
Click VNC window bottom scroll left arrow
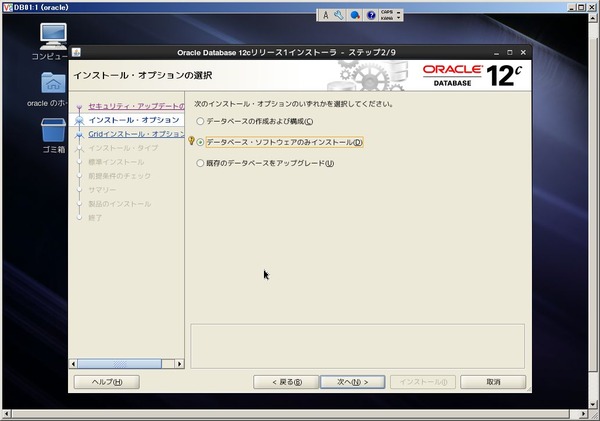click(x=7, y=413)
